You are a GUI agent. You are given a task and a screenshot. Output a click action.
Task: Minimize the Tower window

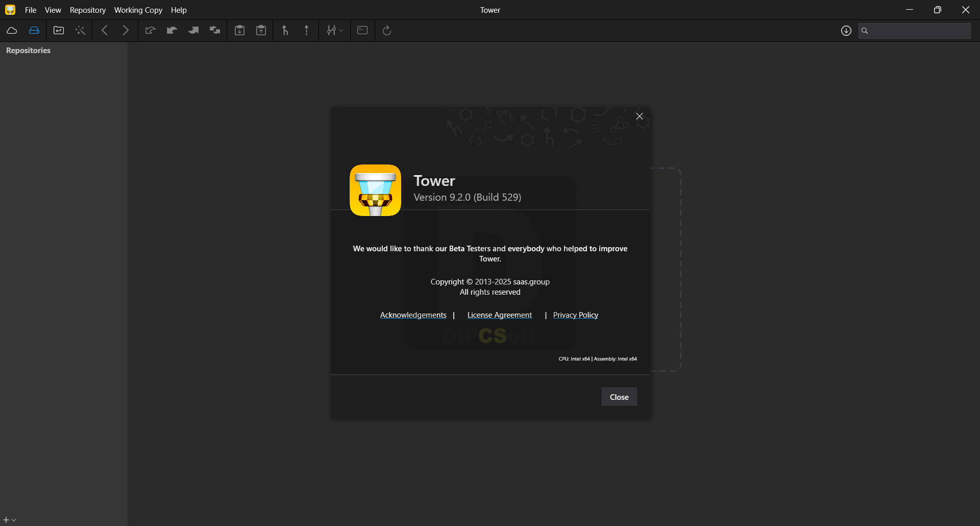click(x=910, y=10)
